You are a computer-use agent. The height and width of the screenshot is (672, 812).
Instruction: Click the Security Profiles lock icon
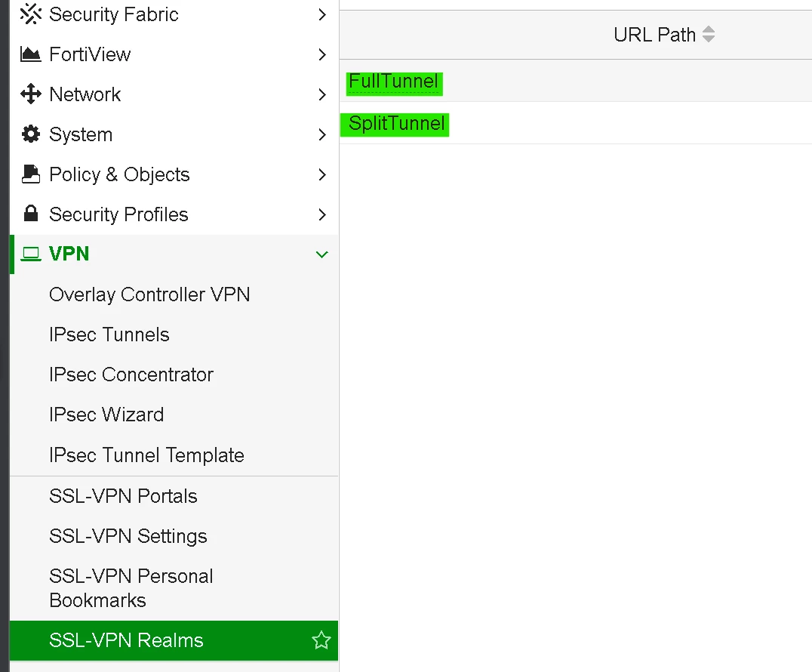30,214
